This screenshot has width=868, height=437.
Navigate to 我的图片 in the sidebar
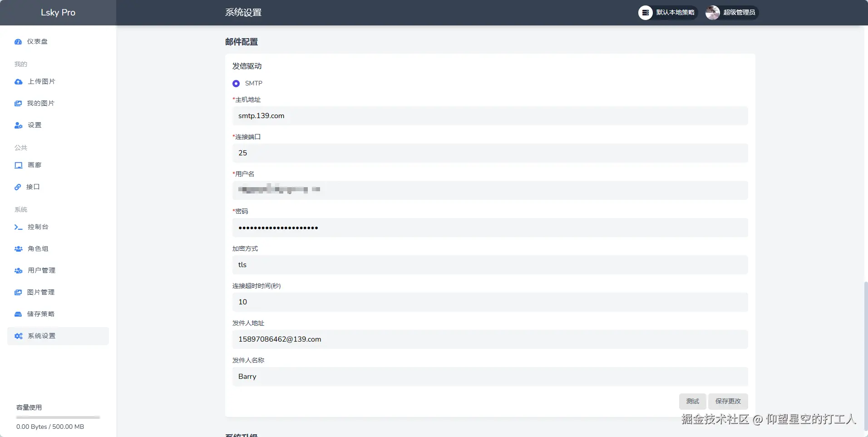pyautogui.click(x=58, y=104)
